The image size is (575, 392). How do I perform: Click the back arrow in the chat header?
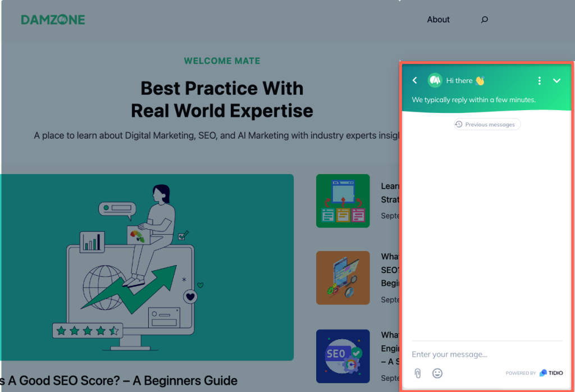click(x=414, y=80)
